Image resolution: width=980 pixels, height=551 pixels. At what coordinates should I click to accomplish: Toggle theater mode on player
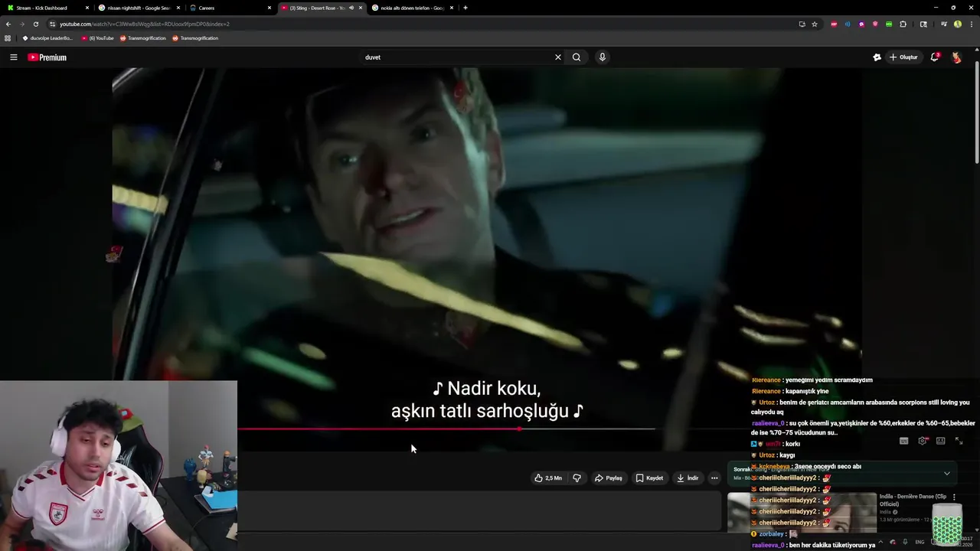tap(941, 441)
